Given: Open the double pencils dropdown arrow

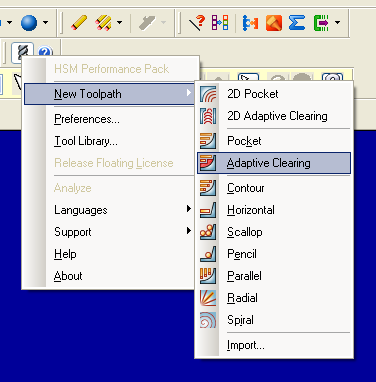Looking at the screenshot, I should tap(119, 23).
